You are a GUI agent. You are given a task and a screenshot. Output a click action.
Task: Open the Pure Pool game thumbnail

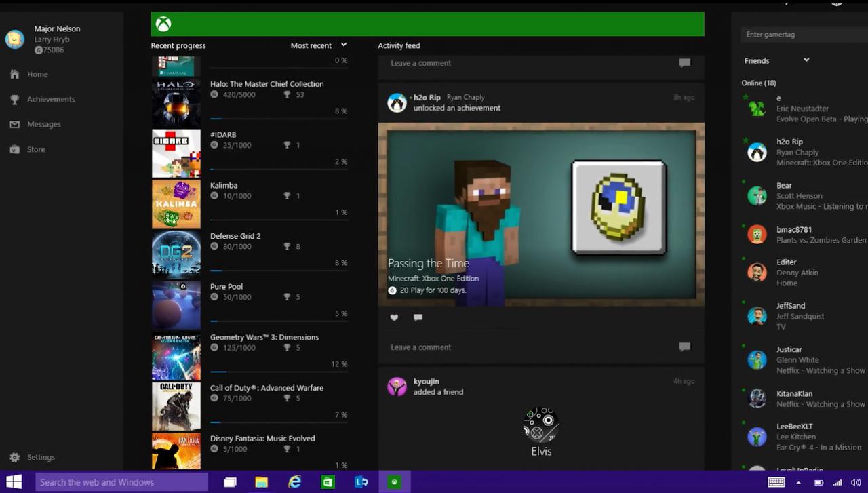176,305
